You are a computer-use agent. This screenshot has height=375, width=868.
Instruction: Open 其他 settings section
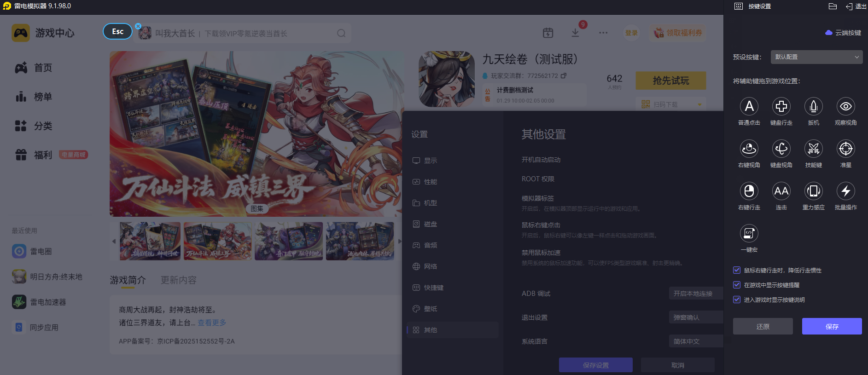[453, 330]
